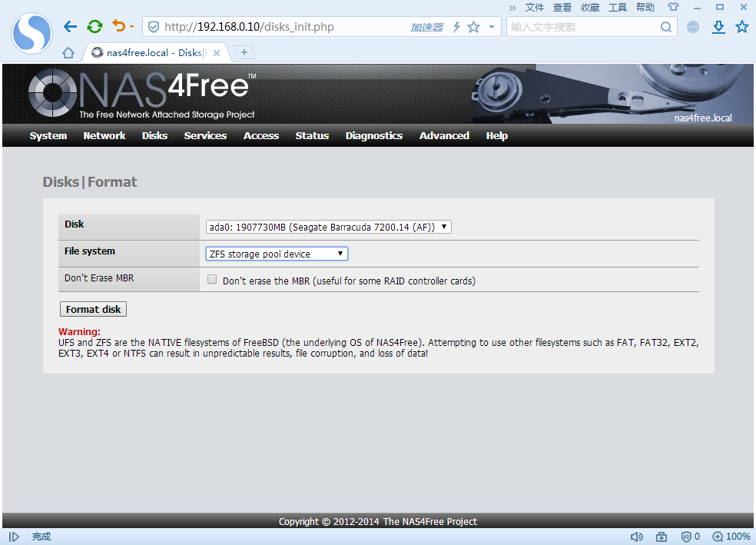The width and height of the screenshot is (756, 545).
Task: Open the File system dropdown
Action: click(277, 254)
